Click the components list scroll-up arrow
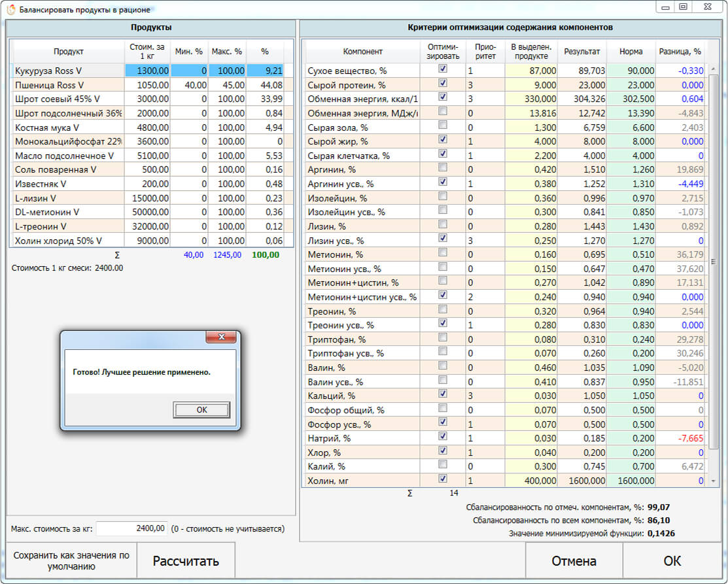 (x=714, y=69)
